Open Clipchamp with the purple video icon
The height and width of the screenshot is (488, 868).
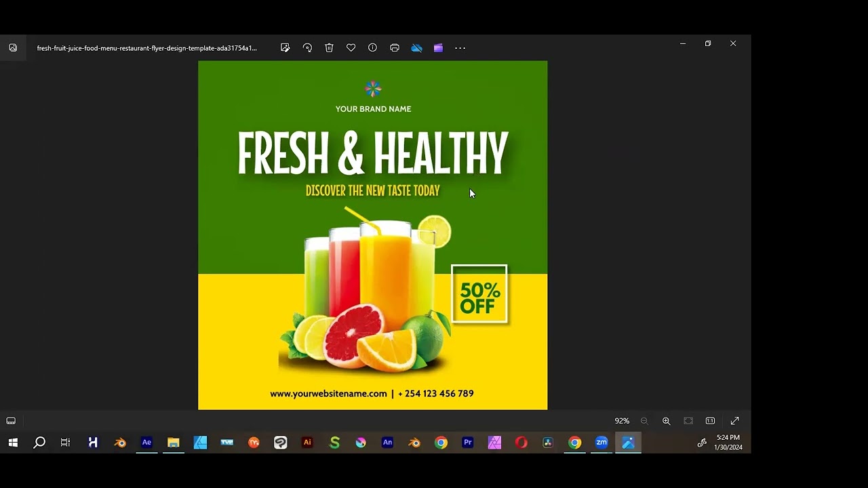[438, 48]
